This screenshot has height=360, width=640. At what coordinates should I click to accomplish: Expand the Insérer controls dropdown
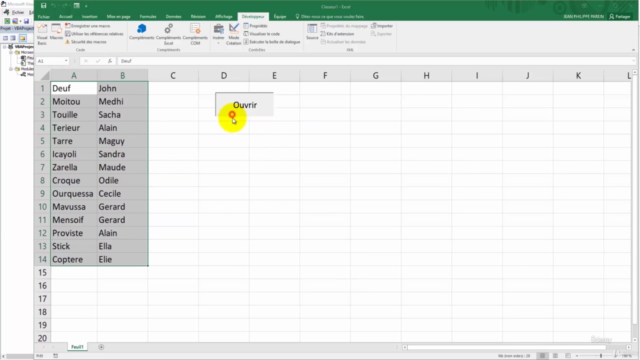click(x=218, y=33)
